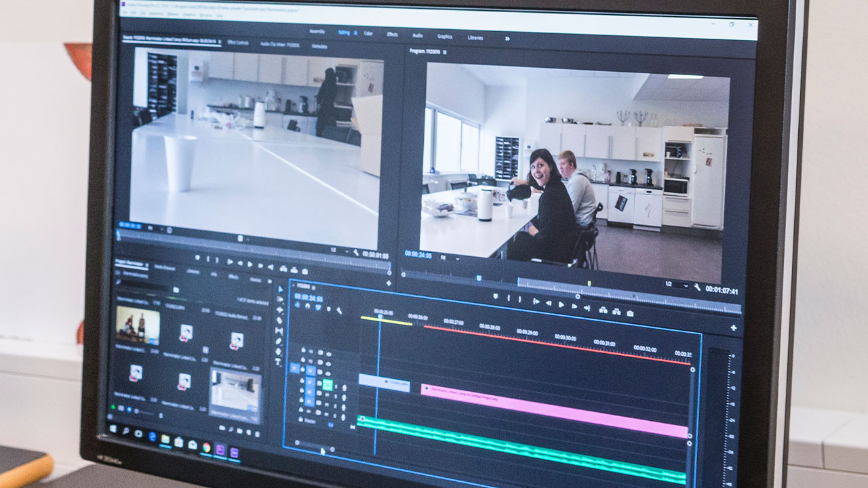Step forward one frame in Program monitor

[574, 306]
